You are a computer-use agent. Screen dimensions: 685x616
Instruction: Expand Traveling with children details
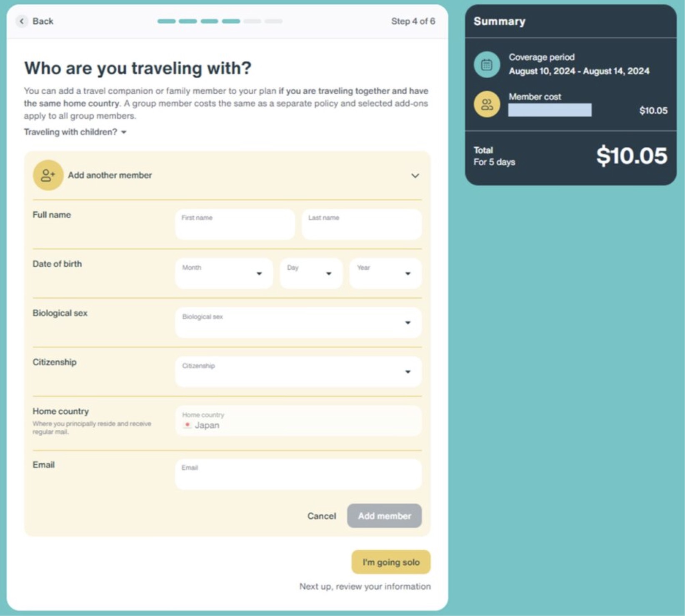point(75,132)
